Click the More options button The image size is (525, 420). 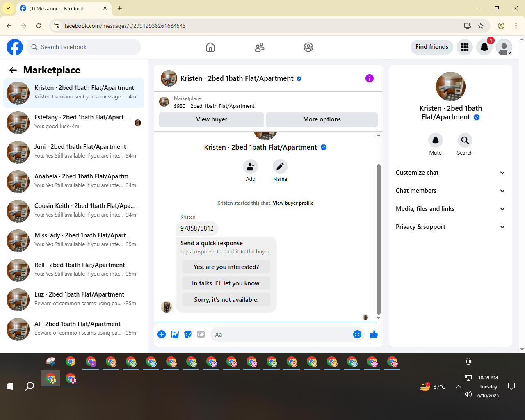click(x=322, y=119)
